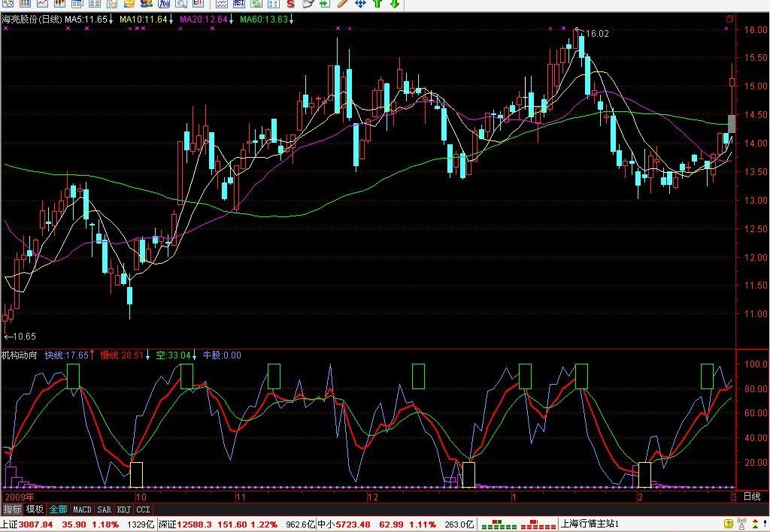Click the 日线 period button

(x=752, y=496)
